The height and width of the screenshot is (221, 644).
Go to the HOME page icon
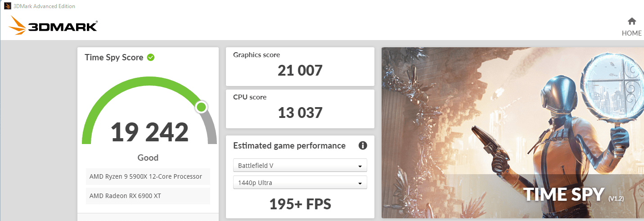(632, 21)
